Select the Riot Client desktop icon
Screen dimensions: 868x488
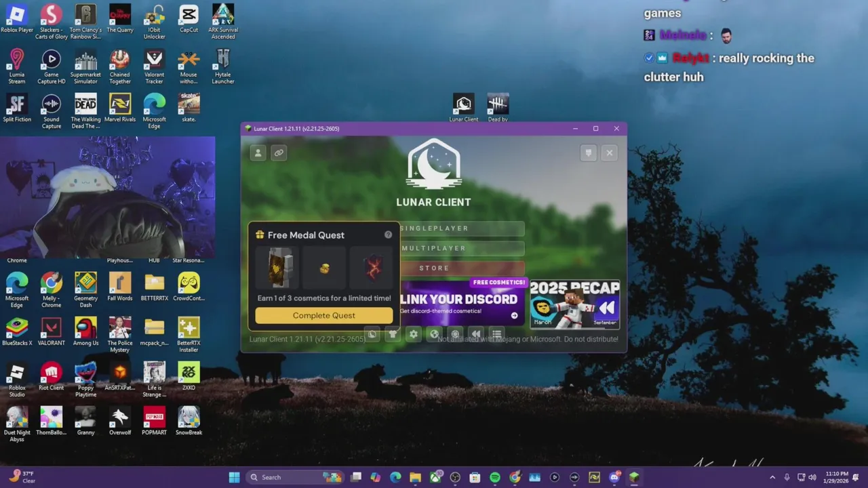[x=52, y=376]
